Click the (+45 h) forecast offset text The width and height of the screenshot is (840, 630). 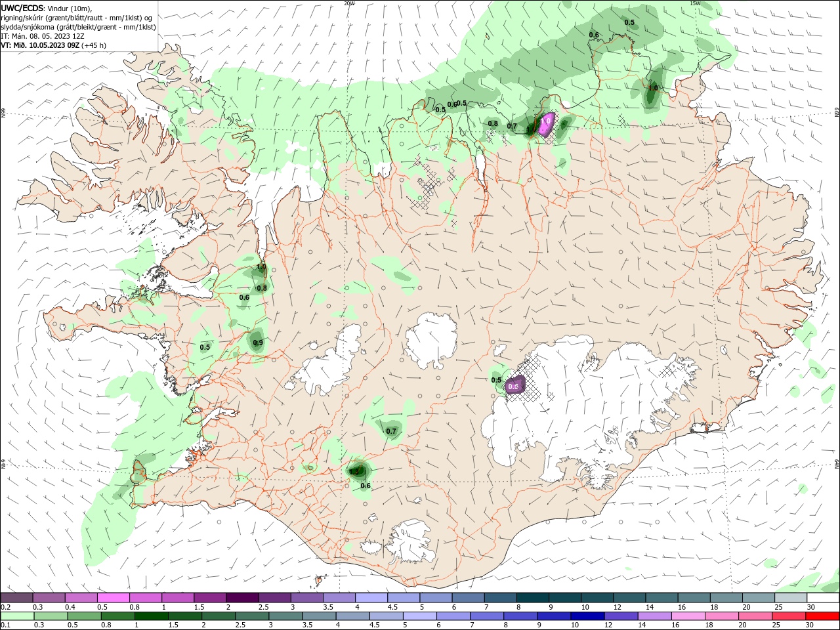pyautogui.click(x=94, y=45)
